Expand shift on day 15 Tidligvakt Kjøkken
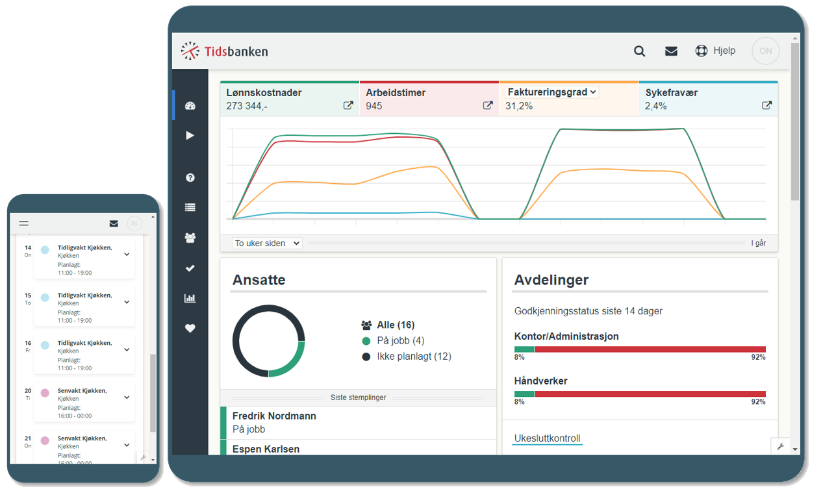The image size is (823, 504). tap(127, 302)
